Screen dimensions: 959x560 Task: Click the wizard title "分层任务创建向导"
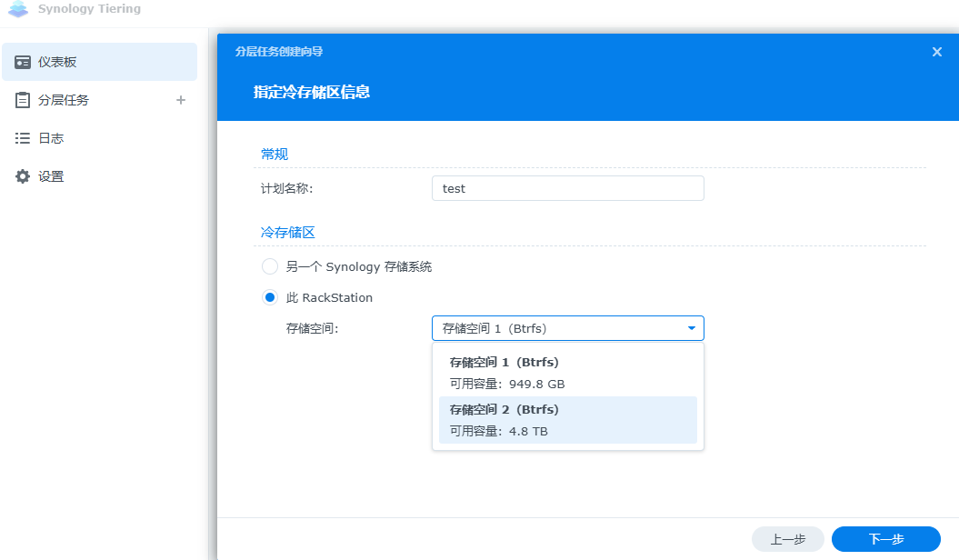pyautogui.click(x=279, y=52)
